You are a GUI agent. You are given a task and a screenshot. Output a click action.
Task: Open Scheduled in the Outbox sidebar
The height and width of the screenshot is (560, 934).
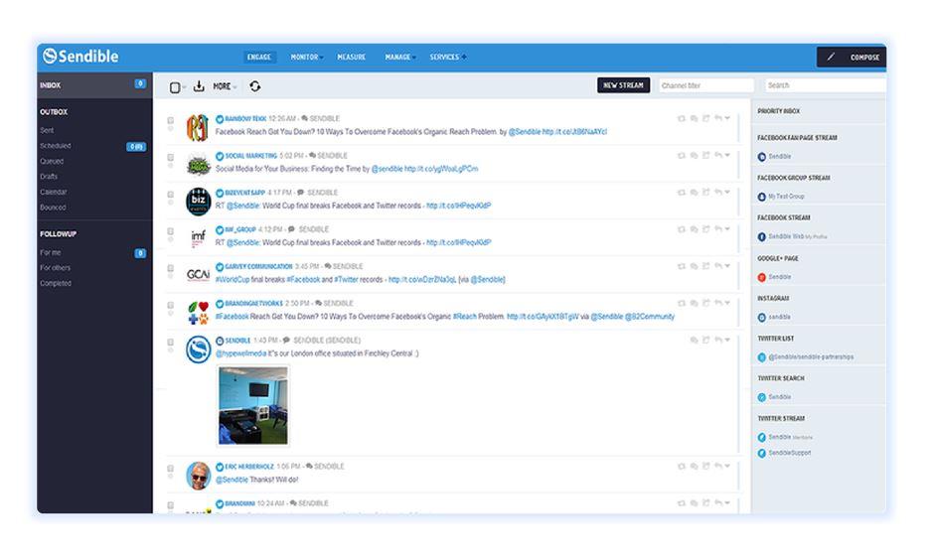pos(56,146)
